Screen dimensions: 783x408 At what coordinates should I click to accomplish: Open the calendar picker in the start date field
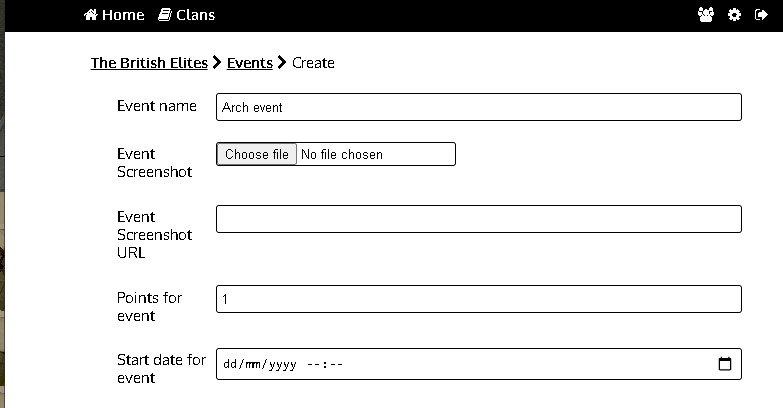pos(725,364)
